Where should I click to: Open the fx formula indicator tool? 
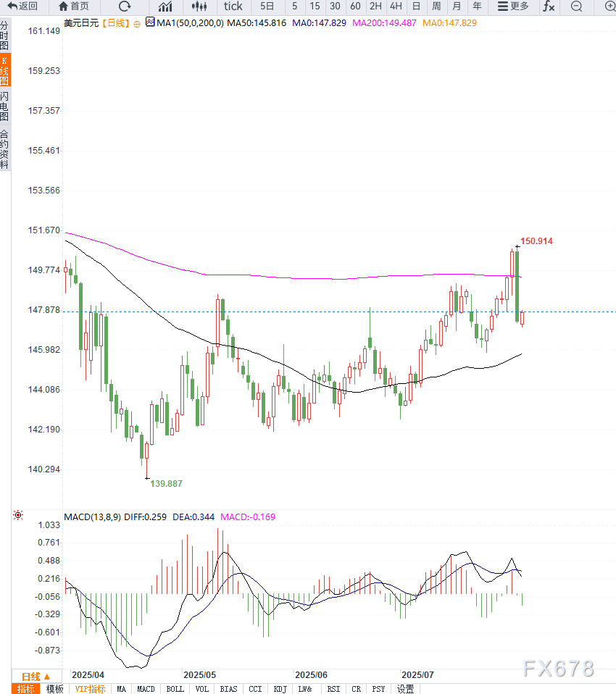point(549,7)
